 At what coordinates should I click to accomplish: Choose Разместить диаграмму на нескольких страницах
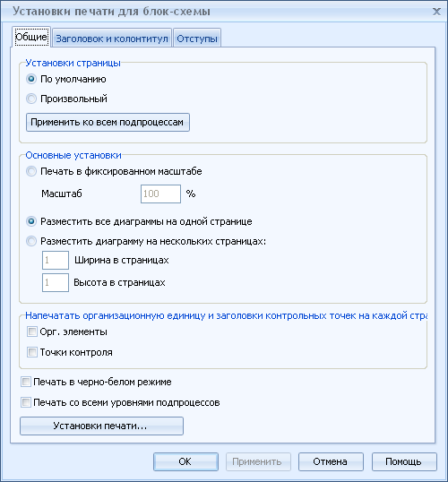(x=31, y=241)
